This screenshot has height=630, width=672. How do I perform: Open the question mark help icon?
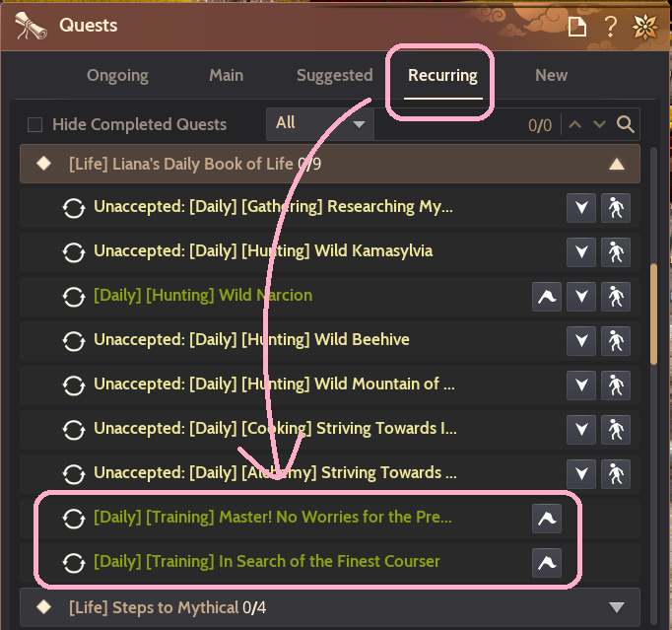(611, 27)
